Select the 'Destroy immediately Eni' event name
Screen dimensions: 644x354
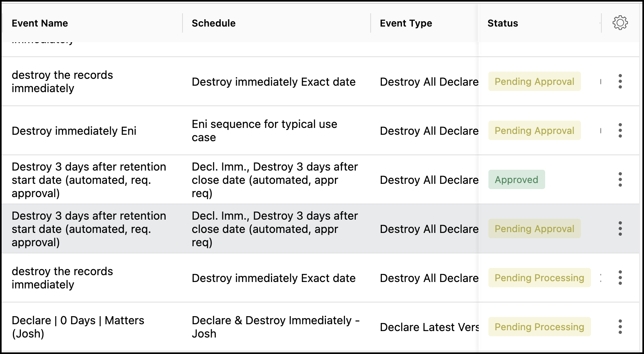pyautogui.click(x=74, y=131)
